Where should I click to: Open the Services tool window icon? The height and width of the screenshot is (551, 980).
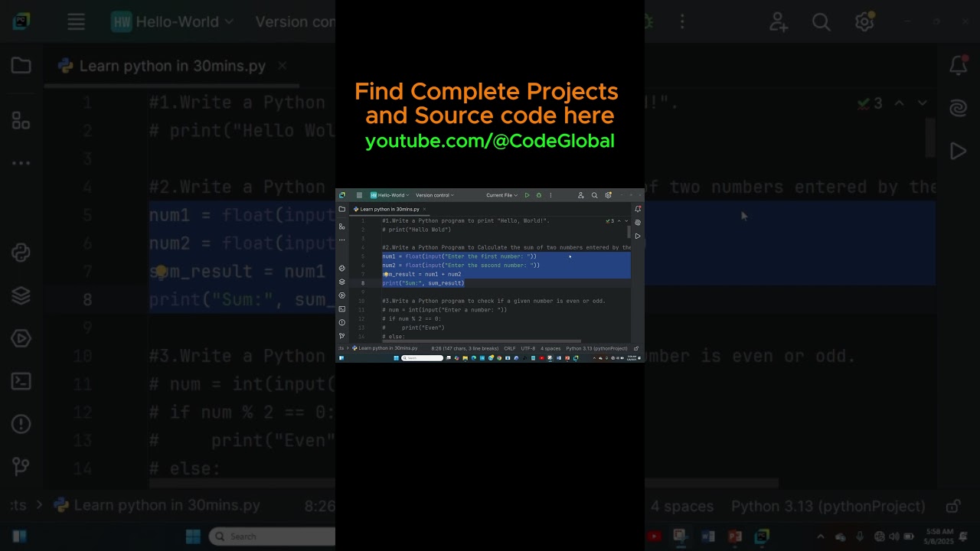[x=342, y=295]
